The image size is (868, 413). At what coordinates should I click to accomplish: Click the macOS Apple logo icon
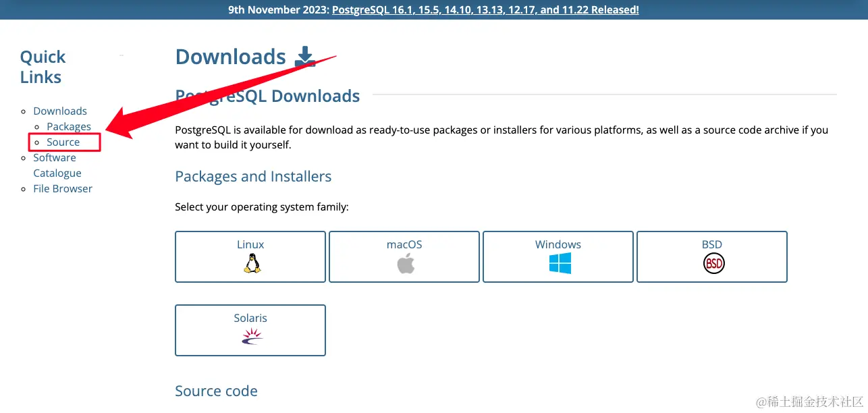(x=405, y=263)
